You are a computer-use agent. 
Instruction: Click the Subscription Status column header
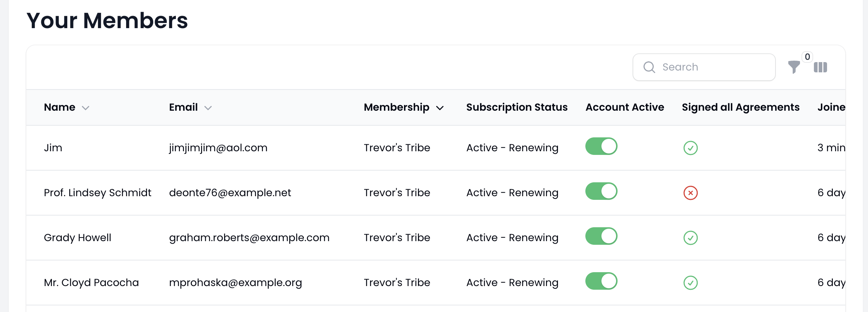(x=517, y=107)
